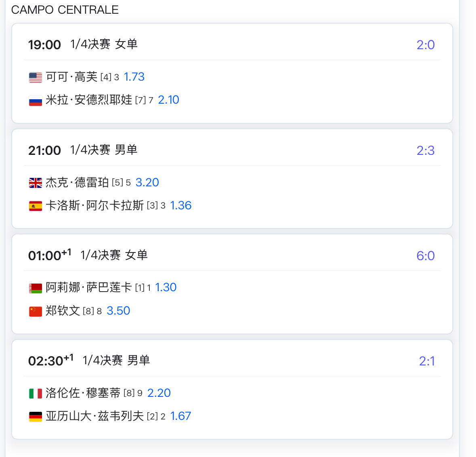Select odds 1.73 for 可可·高芙
Image resolution: width=476 pixels, height=457 pixels.
coord(134,77)
